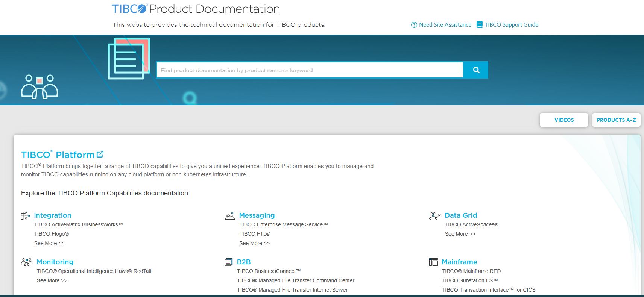The image size is (644, 297).
Task: Click the TIBCO Support Guide book icon
Action: (x=480, y=24)
